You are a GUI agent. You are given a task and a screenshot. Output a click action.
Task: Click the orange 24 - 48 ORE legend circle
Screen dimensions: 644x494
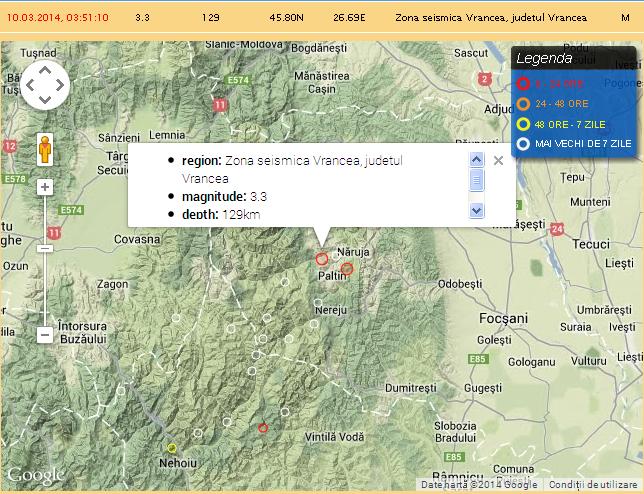tap(523, 104)
